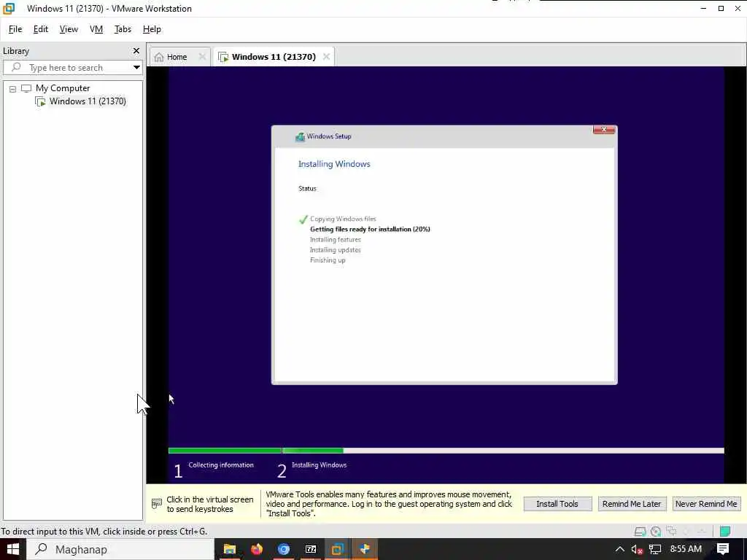The width and height of the screenshot is (747, 560).
Task: Open File Explorer from the taskbar
Action: point(230,549)
